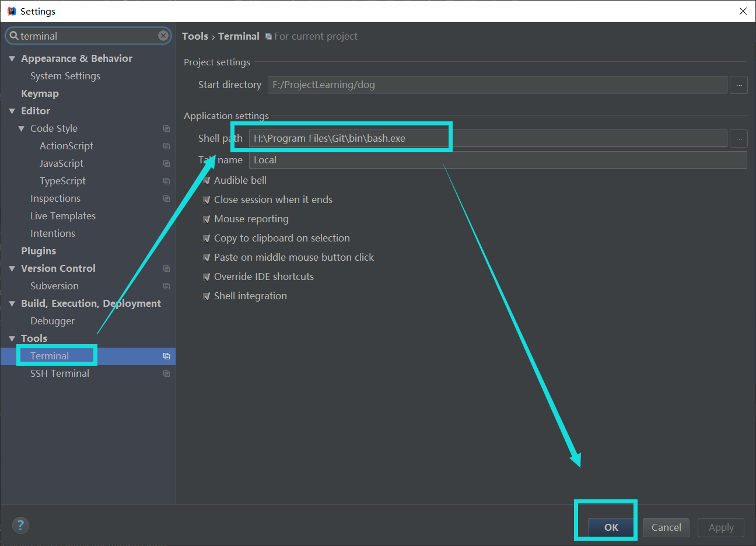Click the project icon beside TypeScript
Viewport: 756px width, 546px height.
pos(166,181)
